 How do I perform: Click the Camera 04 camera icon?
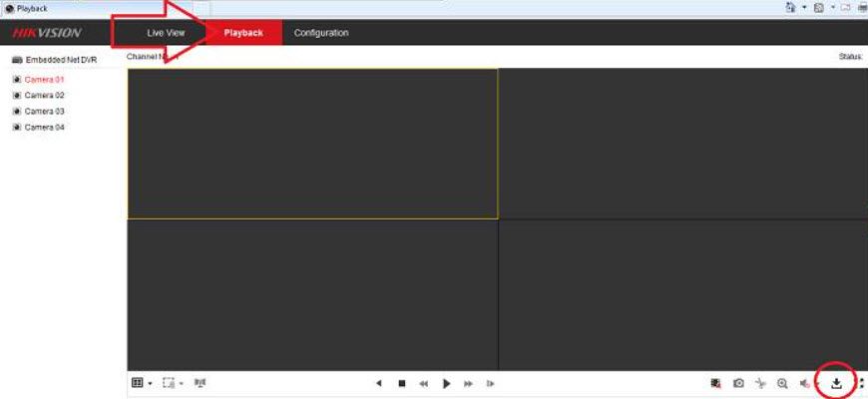coord(17,128)
